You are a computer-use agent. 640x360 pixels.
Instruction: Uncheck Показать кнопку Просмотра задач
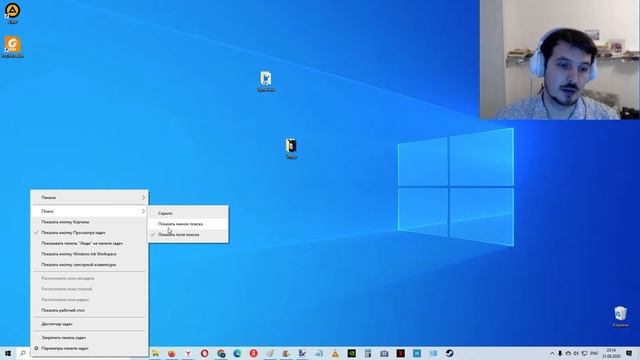tap(89, 233)
